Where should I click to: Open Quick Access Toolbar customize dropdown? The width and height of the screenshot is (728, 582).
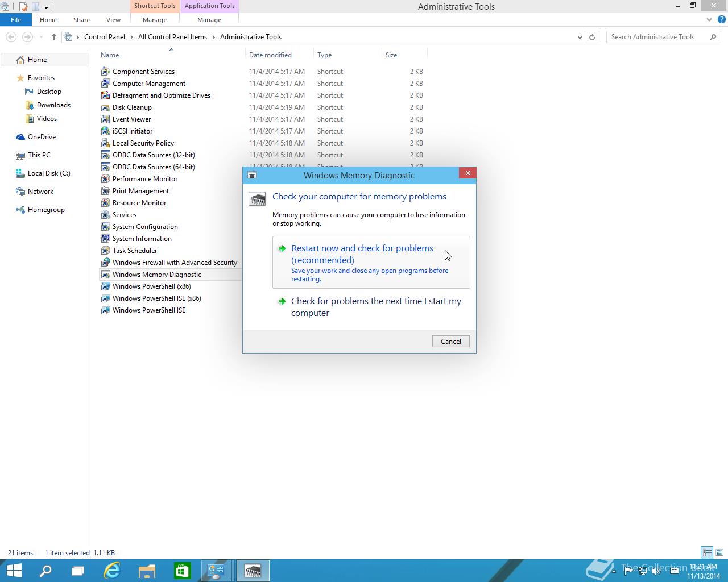47,7
